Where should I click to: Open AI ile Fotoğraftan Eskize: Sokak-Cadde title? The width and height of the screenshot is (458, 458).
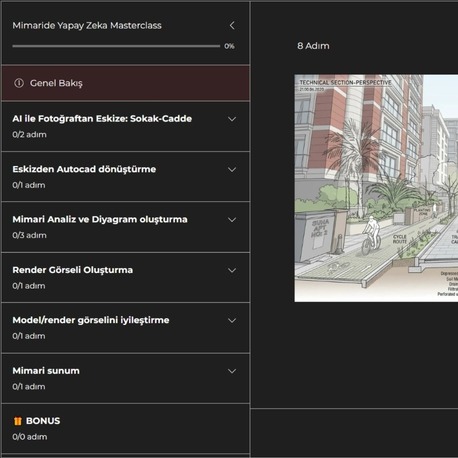(102, 119)
